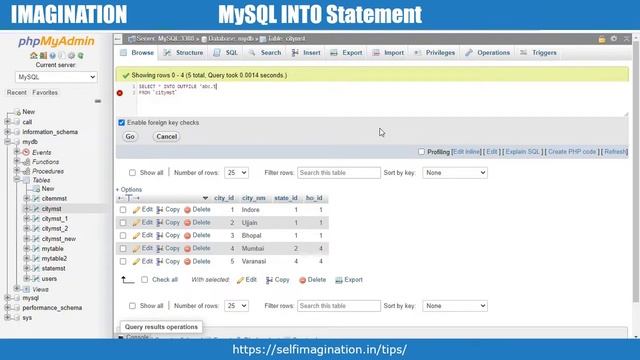Open the Search tab
This screenshot has width=640, height=360.
pyautogui.click(x=264, y=53)
